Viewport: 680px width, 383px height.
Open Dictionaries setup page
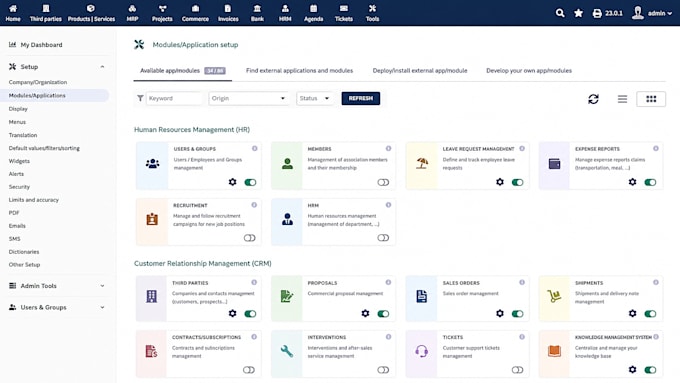click(24, 252)
